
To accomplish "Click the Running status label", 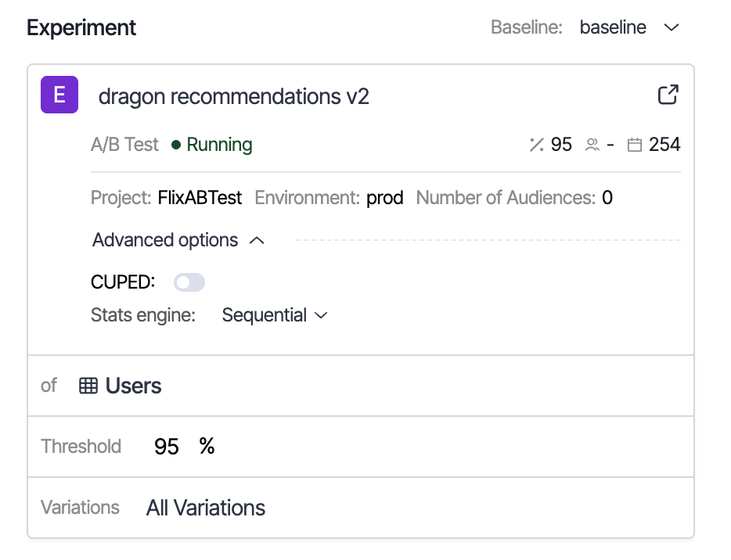I will (x=219, y=145).
